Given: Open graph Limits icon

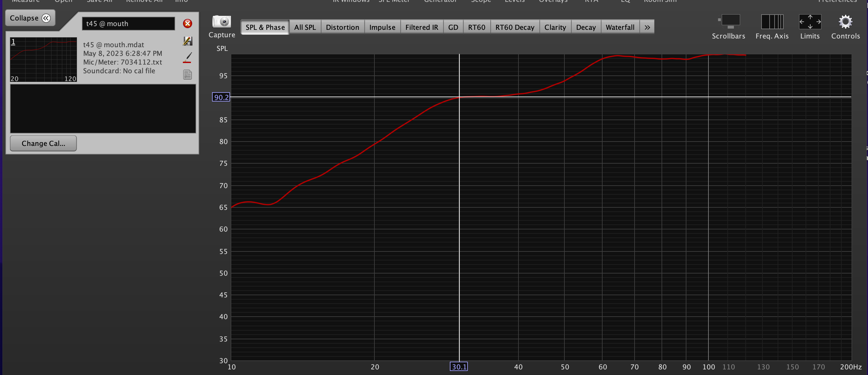Looking at the screenshot, I should pyautogui.click(x=810, y=22).
